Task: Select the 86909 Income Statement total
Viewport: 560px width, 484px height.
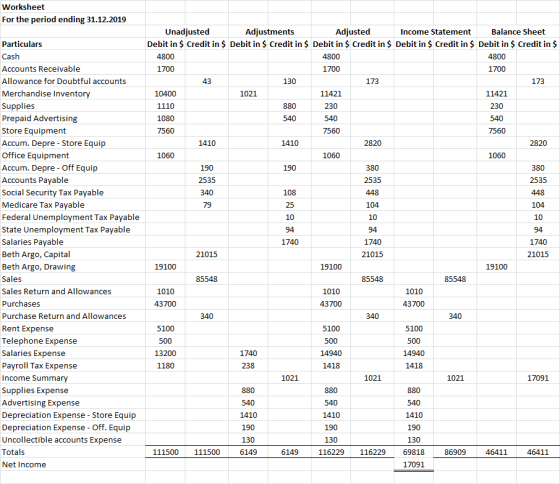Action: click(455, 452)
